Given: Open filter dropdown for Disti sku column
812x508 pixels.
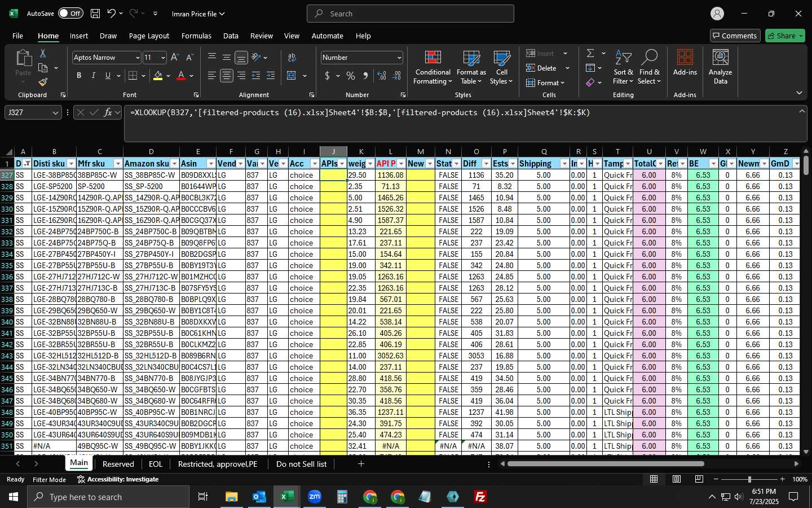Looking at the screenshot, I should click(71, 164).
